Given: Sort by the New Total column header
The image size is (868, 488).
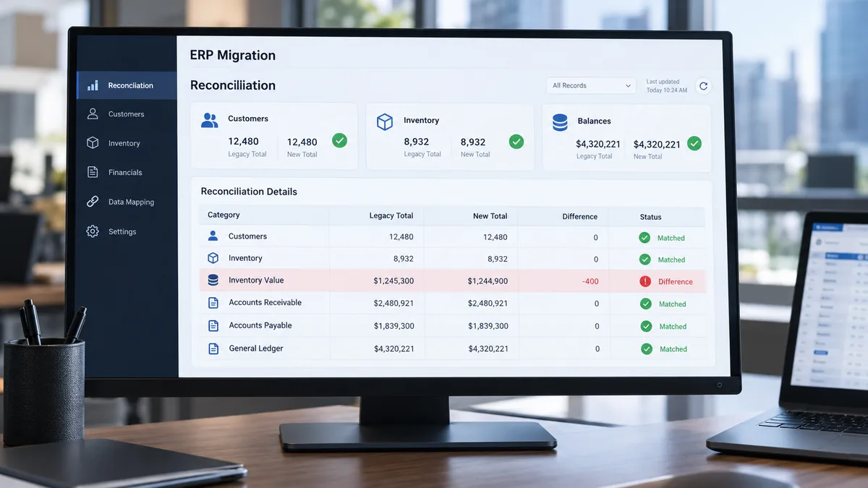Looking at the screenshot, I should pyautogui.click(x=490, y=215).
